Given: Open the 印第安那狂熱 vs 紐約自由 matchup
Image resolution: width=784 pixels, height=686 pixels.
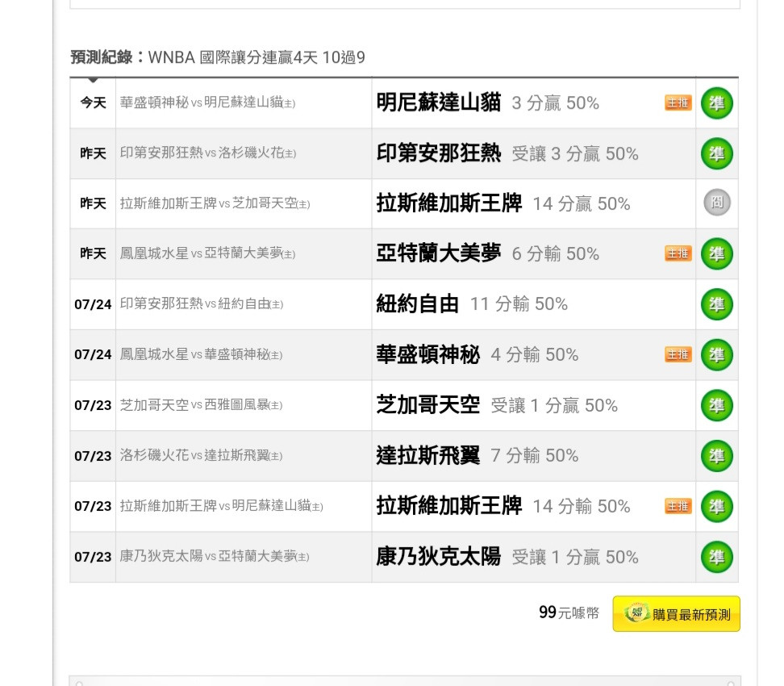Looking at the screenshot, I should [x=202, y=303].
